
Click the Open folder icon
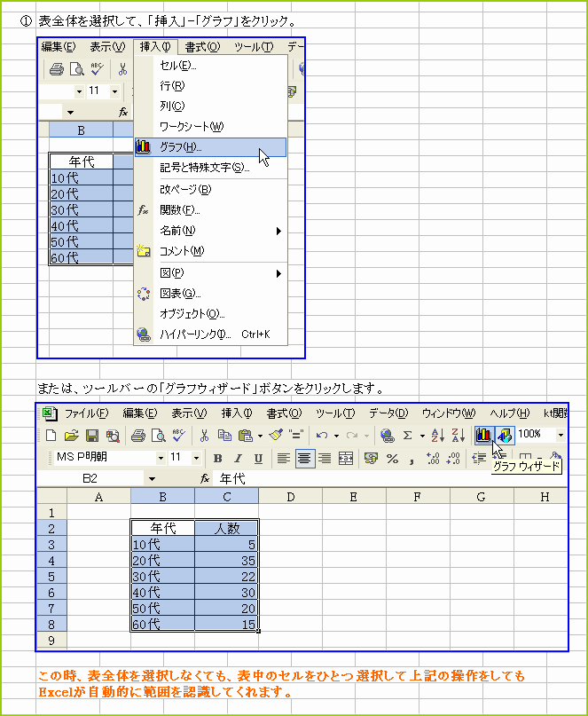(x=71, y=435)
